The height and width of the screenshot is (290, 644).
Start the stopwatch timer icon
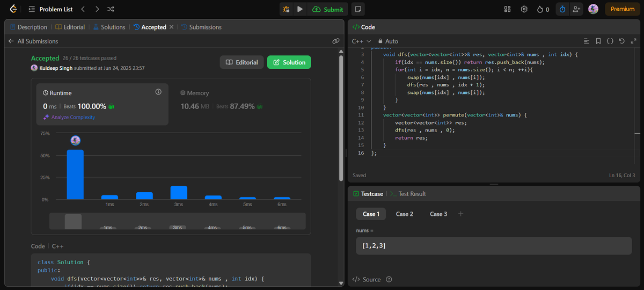tap(562, 9)
